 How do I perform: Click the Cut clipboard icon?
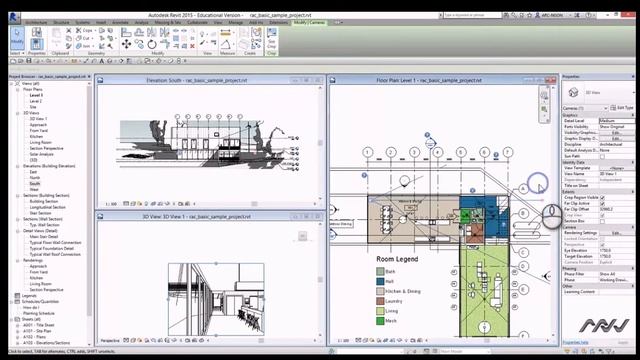tap(69, 31)
